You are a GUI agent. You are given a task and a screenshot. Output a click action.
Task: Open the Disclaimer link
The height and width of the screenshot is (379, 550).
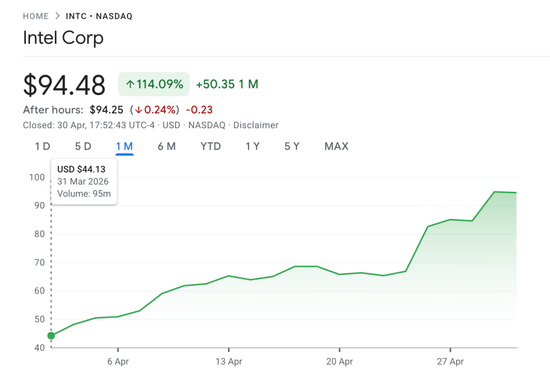coord(256,125)
